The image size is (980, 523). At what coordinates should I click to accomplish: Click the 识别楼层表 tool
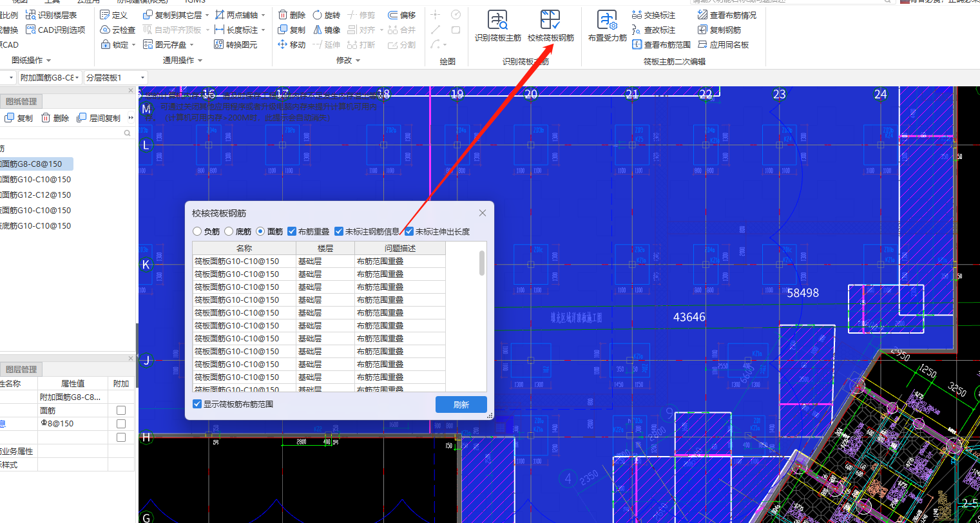[51, 15]
